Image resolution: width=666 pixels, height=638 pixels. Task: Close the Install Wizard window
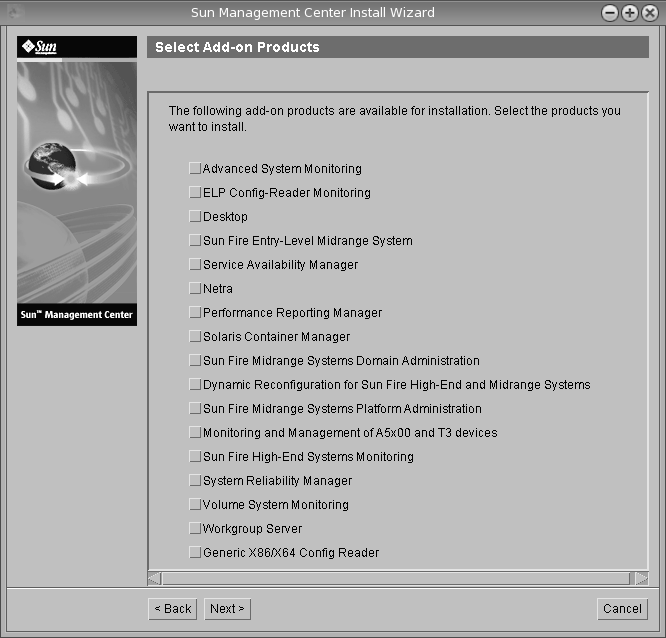click(649, 13)
